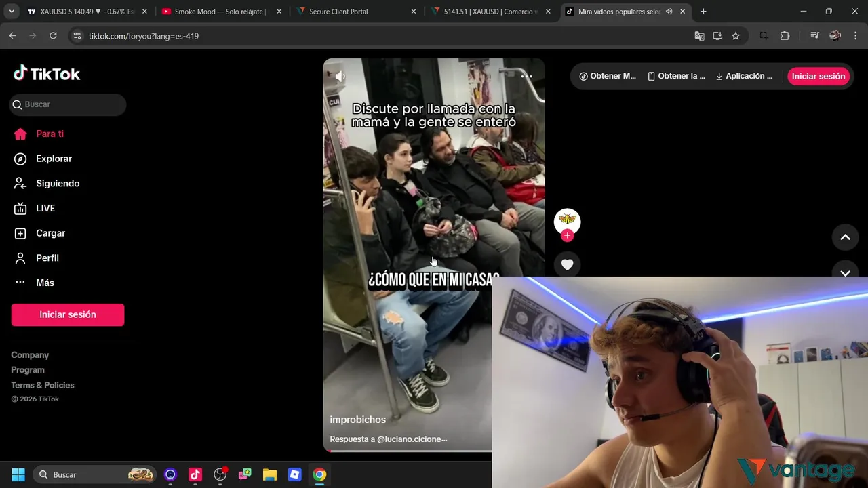Viewport: 868px width, 488px height.
Task: Open the purple circular taskbar app
Action: [x=170, y=474]
